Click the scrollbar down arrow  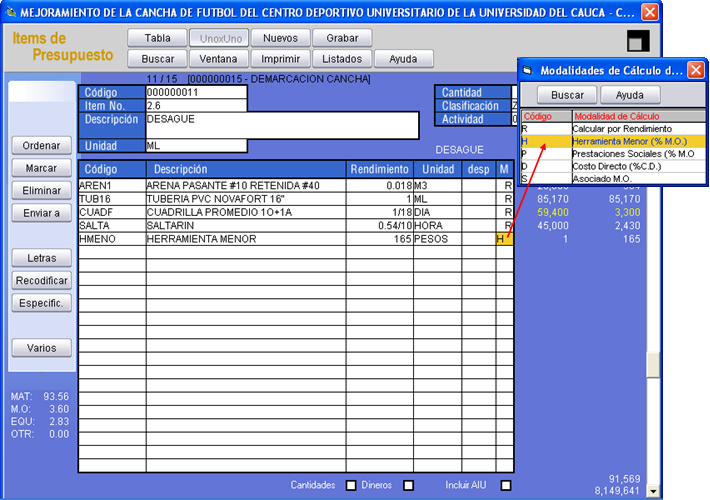pyautogui.click(x=653, y=491)
